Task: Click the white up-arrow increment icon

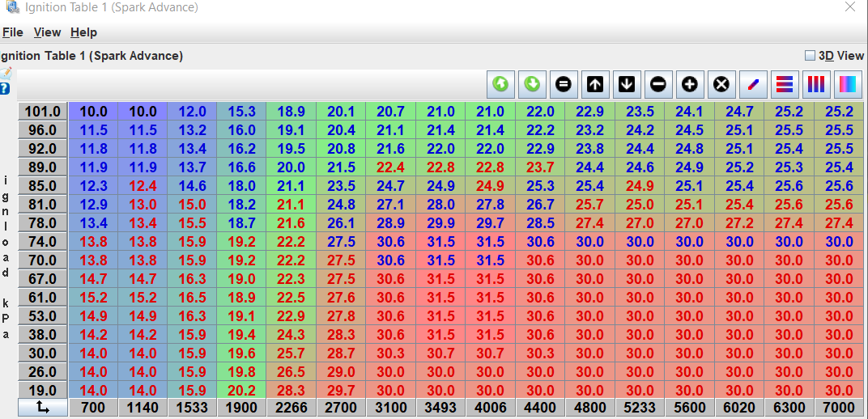Action: [594, 84]
